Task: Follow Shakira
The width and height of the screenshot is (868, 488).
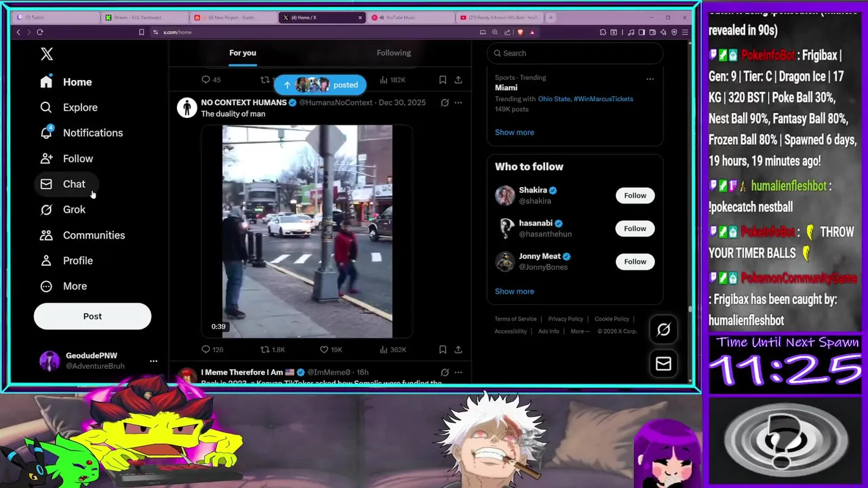Action: tap(635, 196)
